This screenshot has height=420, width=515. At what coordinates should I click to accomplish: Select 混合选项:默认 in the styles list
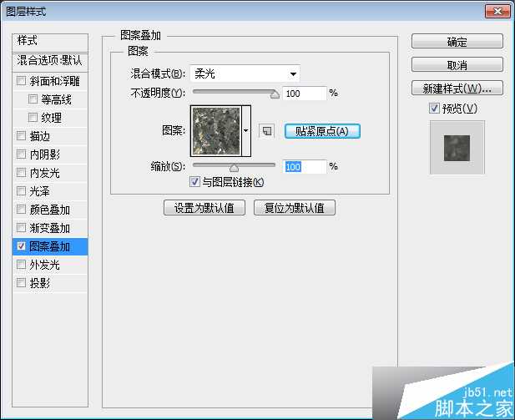pos(50,61)
